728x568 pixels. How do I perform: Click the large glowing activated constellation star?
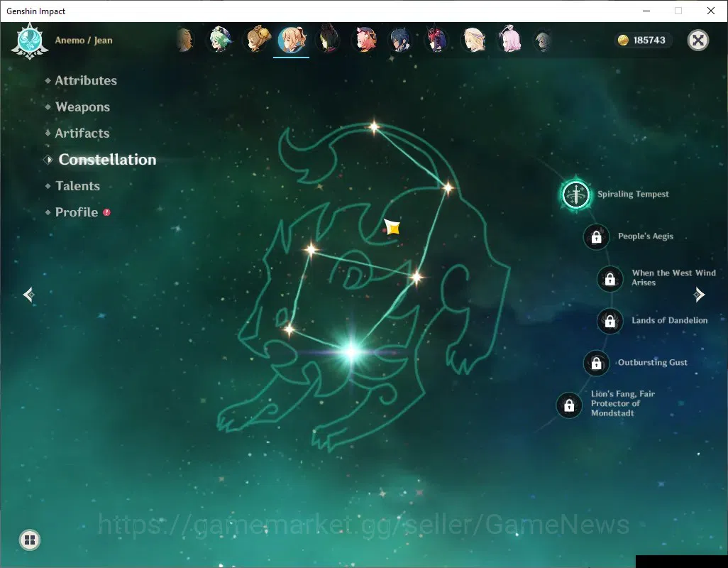[x=351, y=351]
